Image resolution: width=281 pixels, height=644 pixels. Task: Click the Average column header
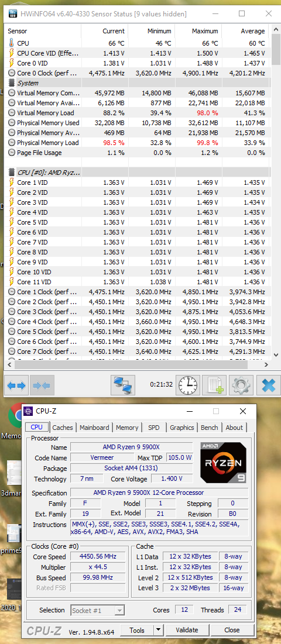coord(245,31)
